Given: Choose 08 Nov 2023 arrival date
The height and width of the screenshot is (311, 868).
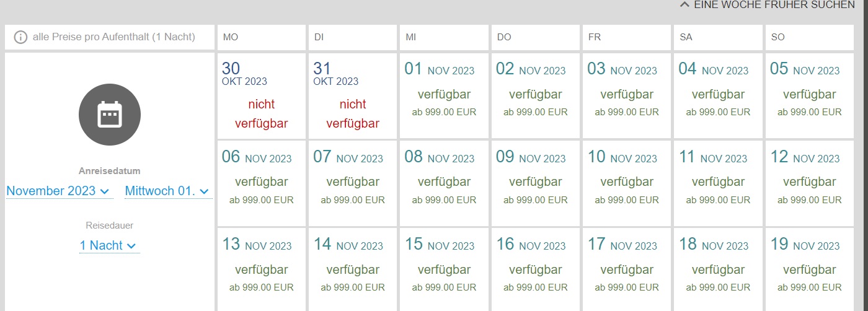Looking at the screenshot, I should (x=443, y=183).
